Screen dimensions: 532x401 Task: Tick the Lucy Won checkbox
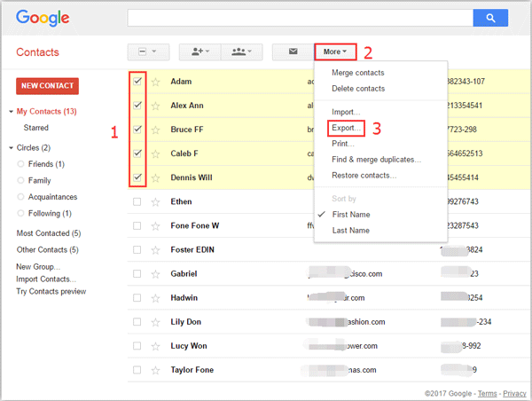click(x=137, y=345)
